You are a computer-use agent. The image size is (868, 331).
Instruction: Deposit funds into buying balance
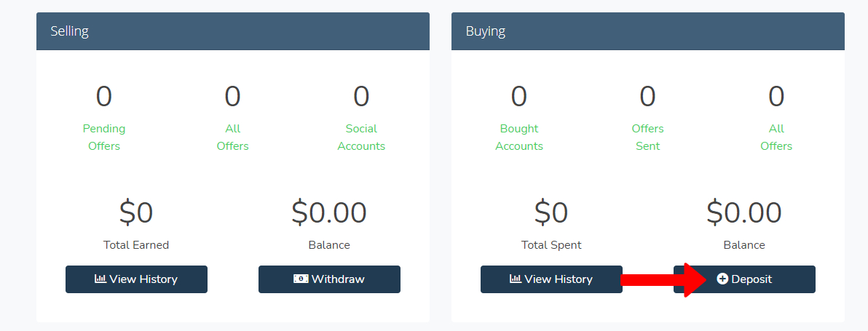tap(744, 279)
